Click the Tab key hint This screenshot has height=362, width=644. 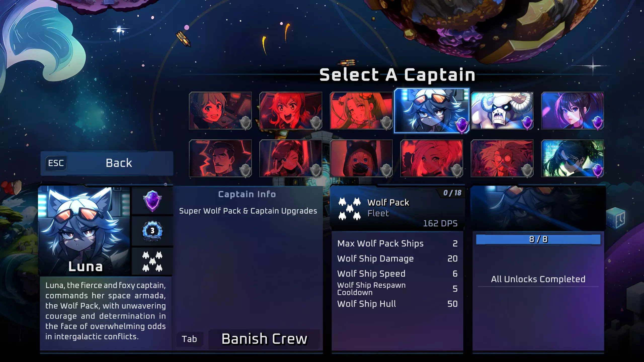click(189, 339)
